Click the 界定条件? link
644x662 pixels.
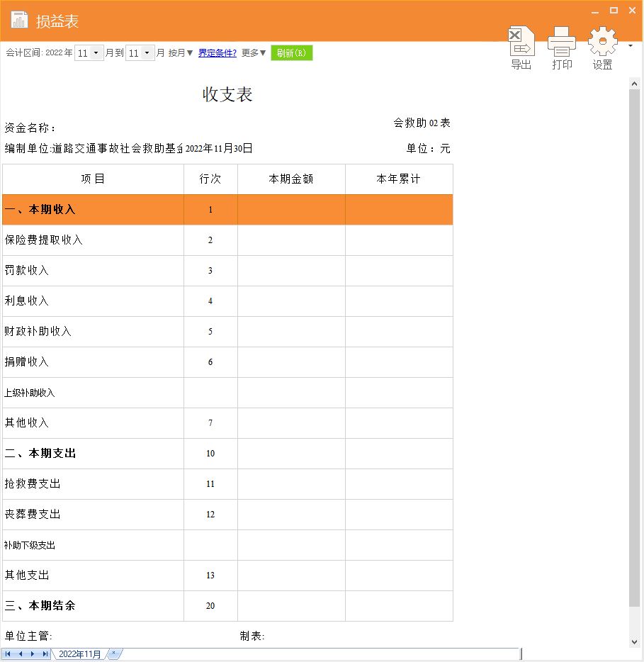pos(218,53)
